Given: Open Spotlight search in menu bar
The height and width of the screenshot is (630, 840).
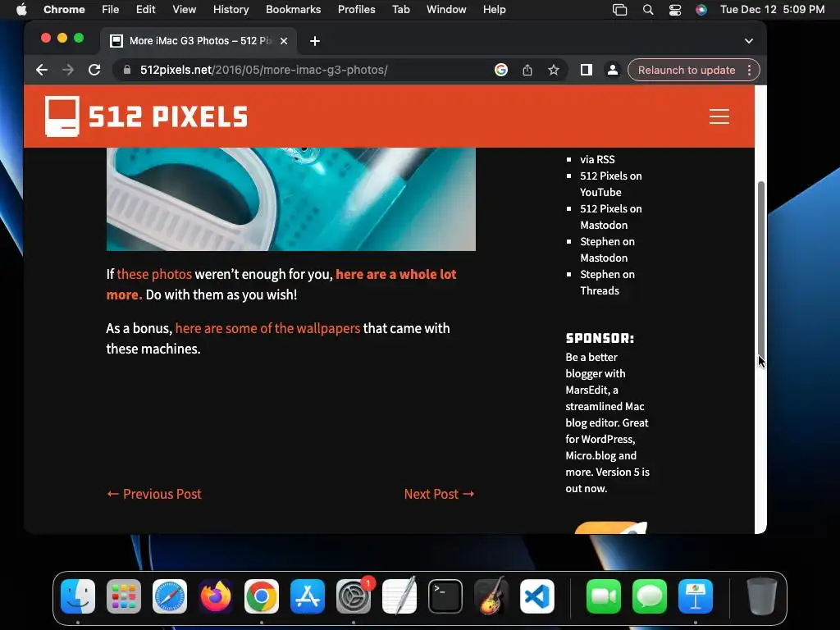Looking at the screenshot, I should tap(648, 10).
